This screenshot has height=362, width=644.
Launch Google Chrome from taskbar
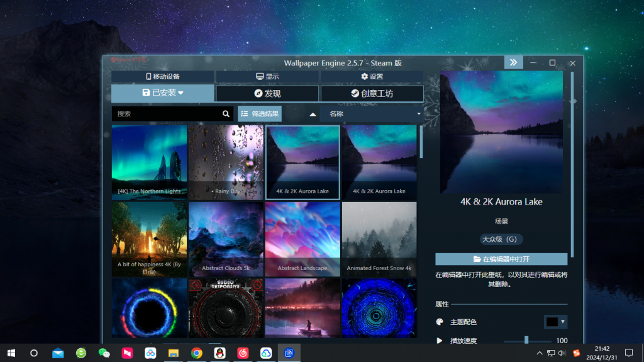pyautogui.click(x=197, y=353)
